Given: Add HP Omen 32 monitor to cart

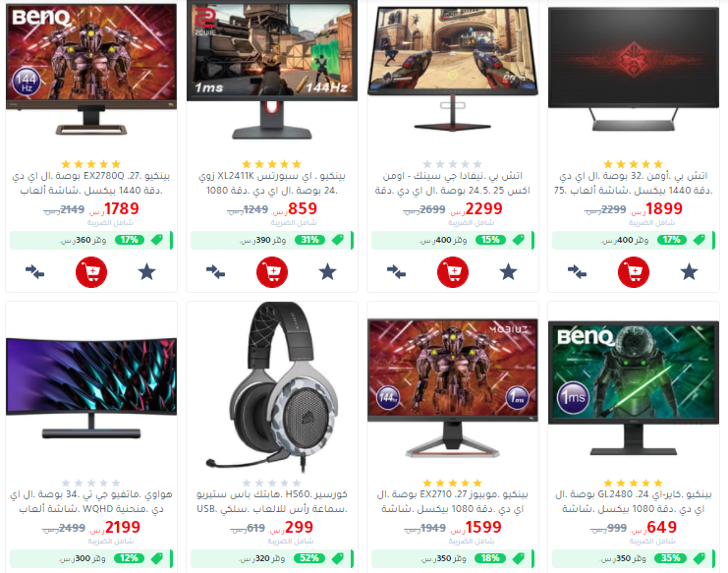Looking at the screenshot, I should (x=634, y=271).
